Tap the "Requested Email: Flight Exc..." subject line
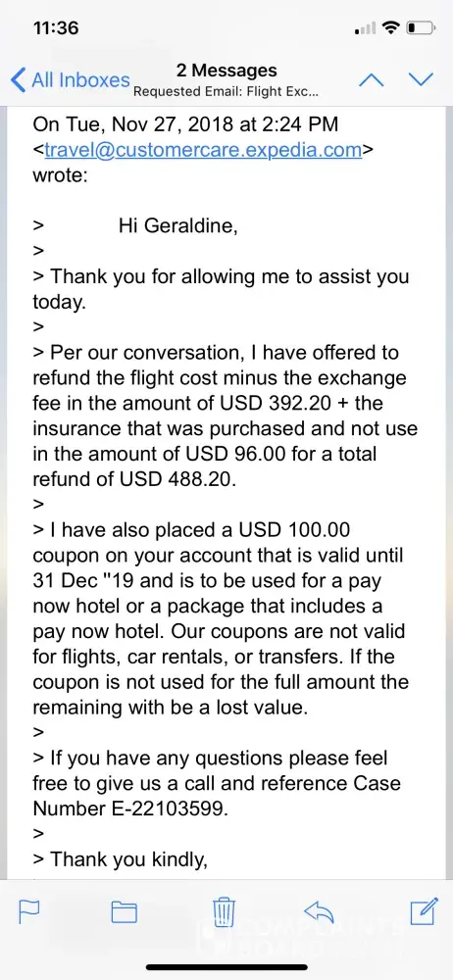453x980 pixels. [x=226, y=92]
